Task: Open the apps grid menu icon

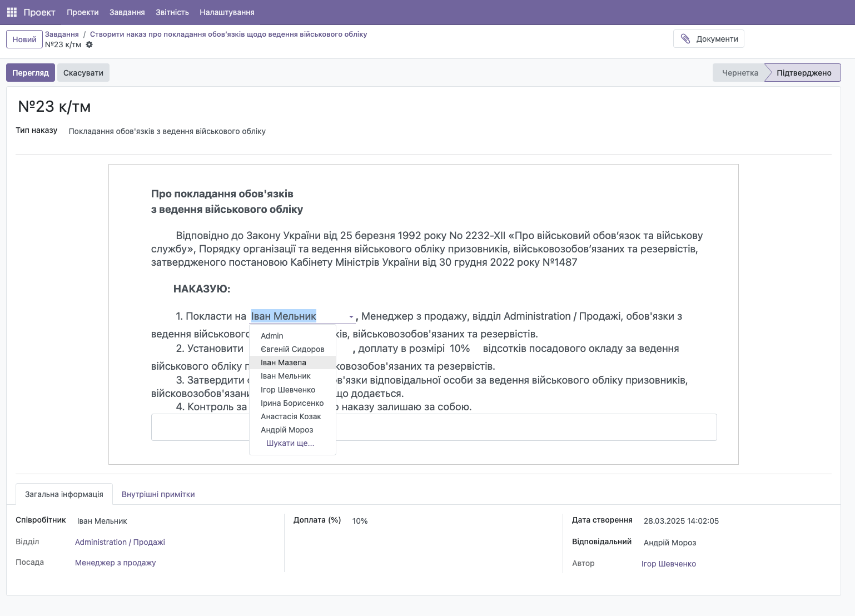Action: pos(12,12)
